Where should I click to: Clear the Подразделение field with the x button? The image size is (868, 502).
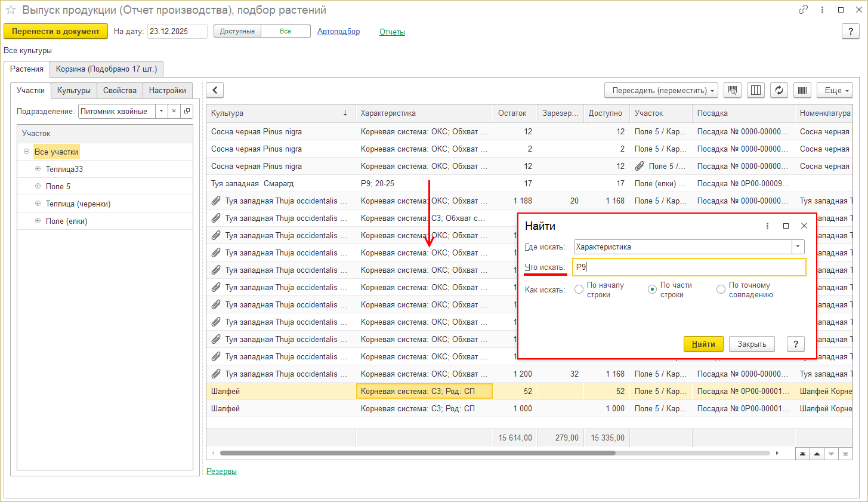pos(173,111)
